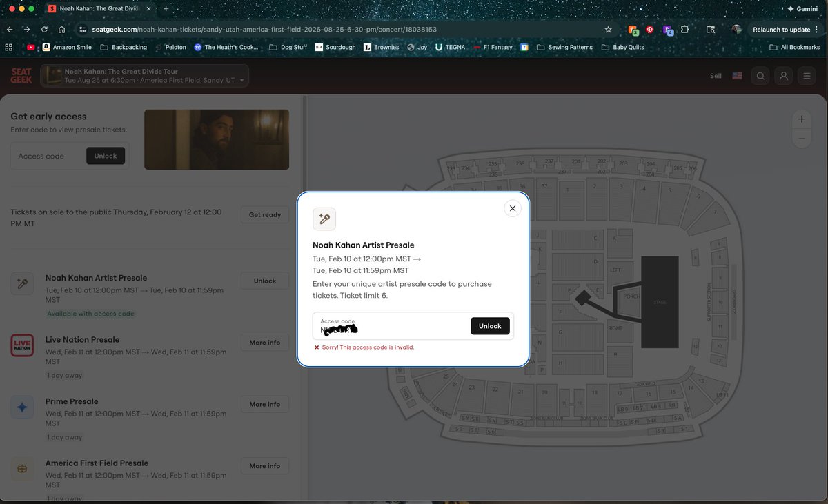Viewport: 828px width, 504px height.
Task: Zoom in on the seating map
Action: (x=802, y=119)
